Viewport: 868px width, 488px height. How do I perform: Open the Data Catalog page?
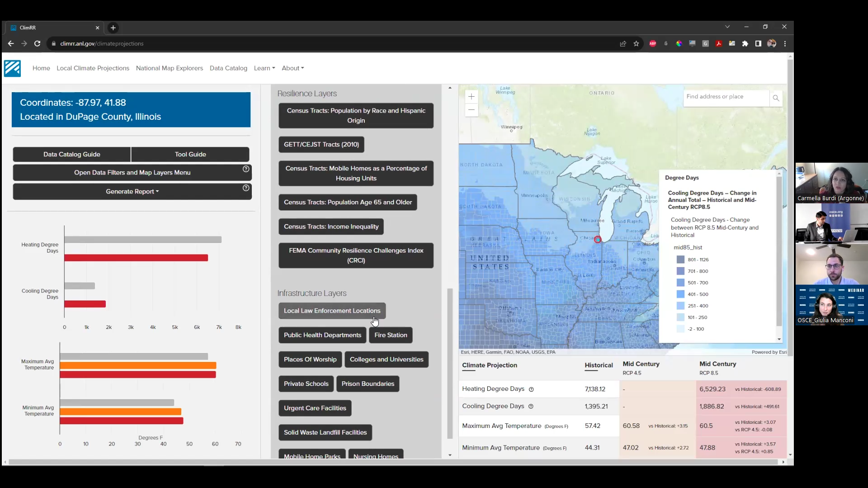228,68
